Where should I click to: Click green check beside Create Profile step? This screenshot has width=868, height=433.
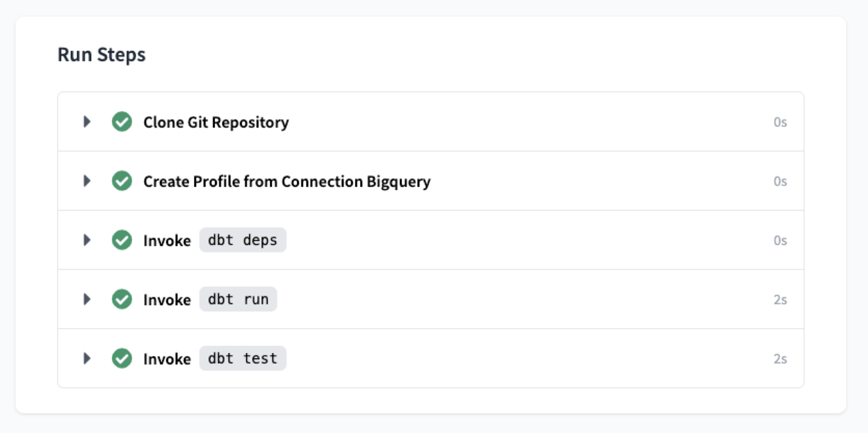pos(122,181)
